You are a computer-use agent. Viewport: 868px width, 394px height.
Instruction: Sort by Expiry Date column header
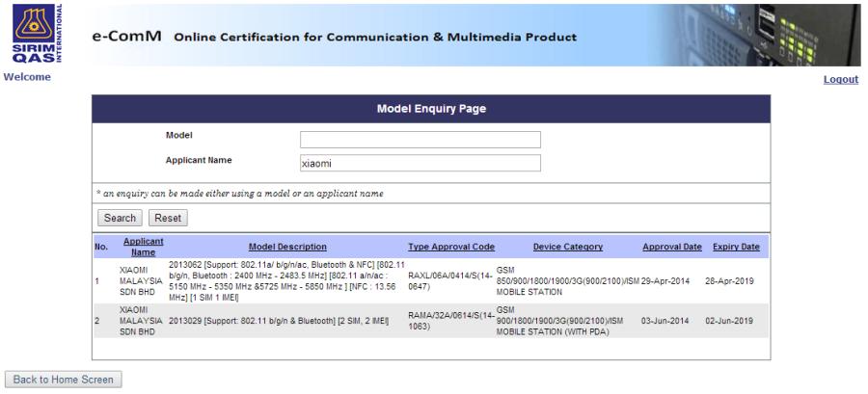coord(736,248)
